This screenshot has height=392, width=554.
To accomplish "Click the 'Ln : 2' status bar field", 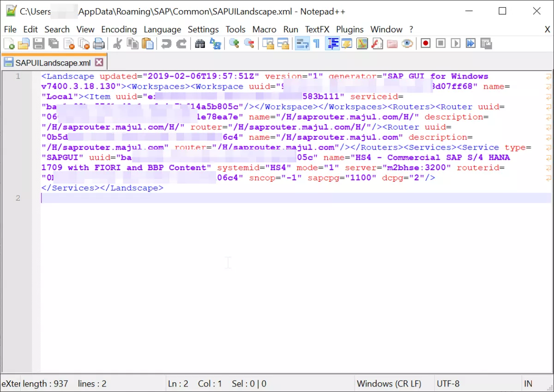I will (x=178, y=384).
